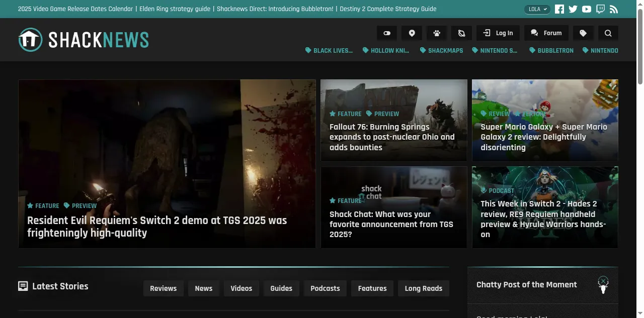Open This Week in Switch 2 podcast article

click(x=543, y=219)
